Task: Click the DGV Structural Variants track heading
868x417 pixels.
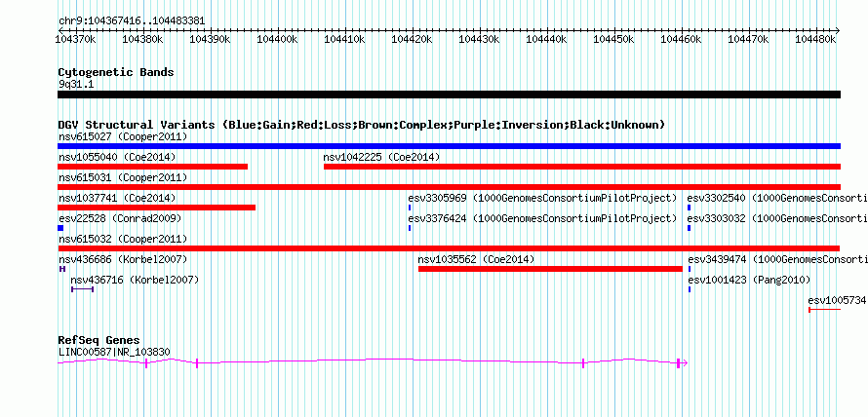Action: pos(362,125)
